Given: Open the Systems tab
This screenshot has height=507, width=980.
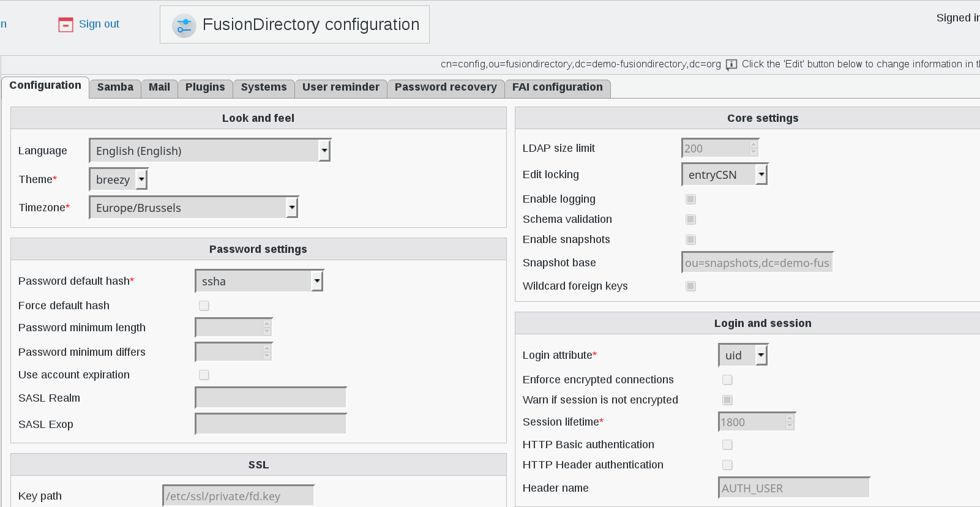Looking at the screenshot, I should pyautogui.click(x=264, y=88).
